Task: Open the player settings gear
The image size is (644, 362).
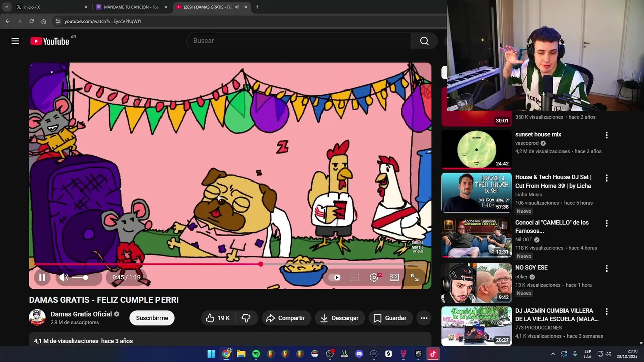Action: pyautogui.click(x=374, y=277)
